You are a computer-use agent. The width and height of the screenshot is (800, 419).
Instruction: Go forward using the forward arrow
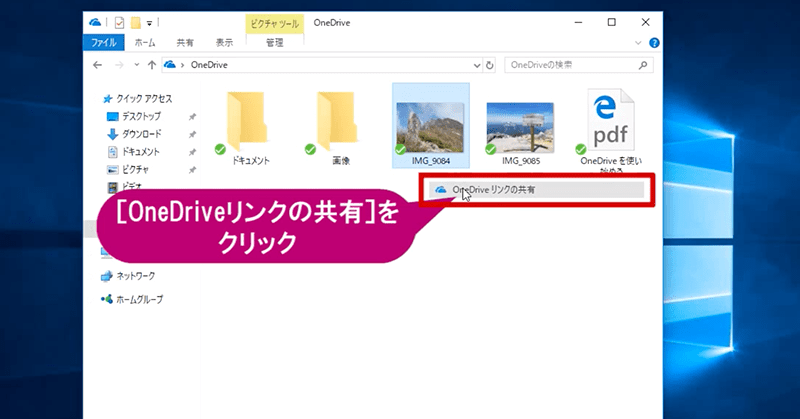(119, 65)
